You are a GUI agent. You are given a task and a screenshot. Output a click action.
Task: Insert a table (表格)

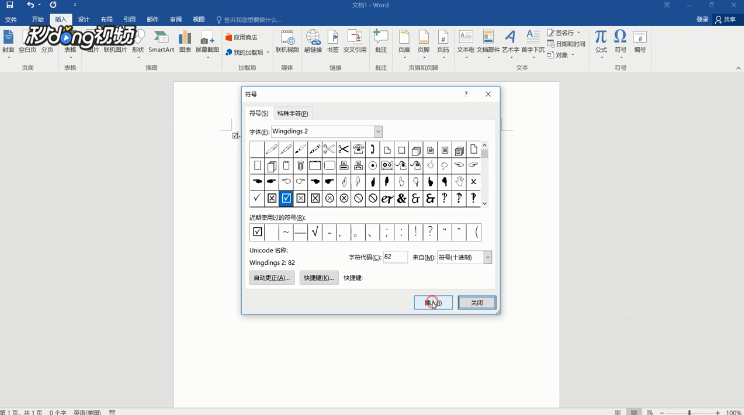coord(70,49)
